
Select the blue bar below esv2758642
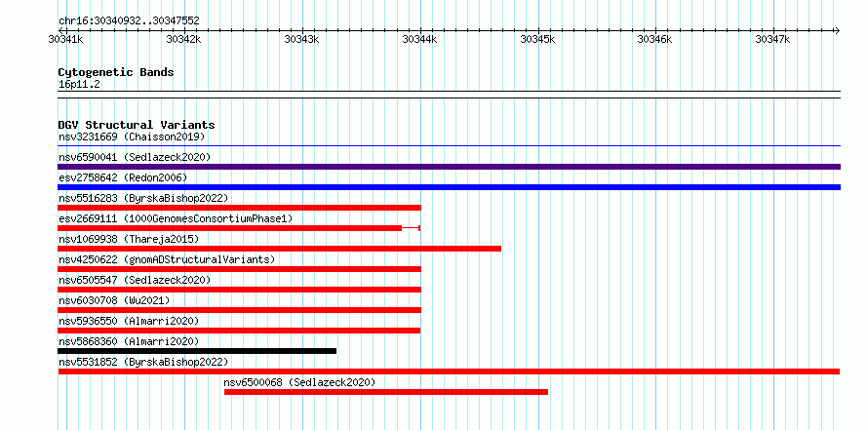point(449,187)
